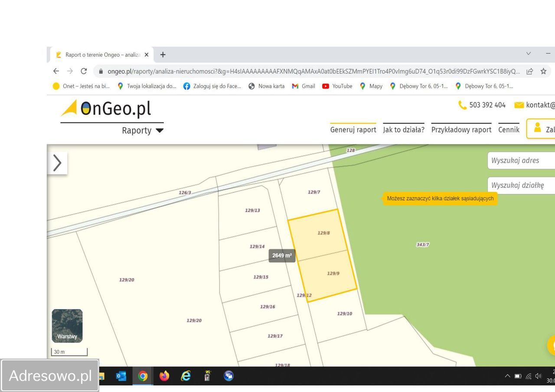Open Chrome from the taskbar
555x392 pixels.
[x=143, y=376]
